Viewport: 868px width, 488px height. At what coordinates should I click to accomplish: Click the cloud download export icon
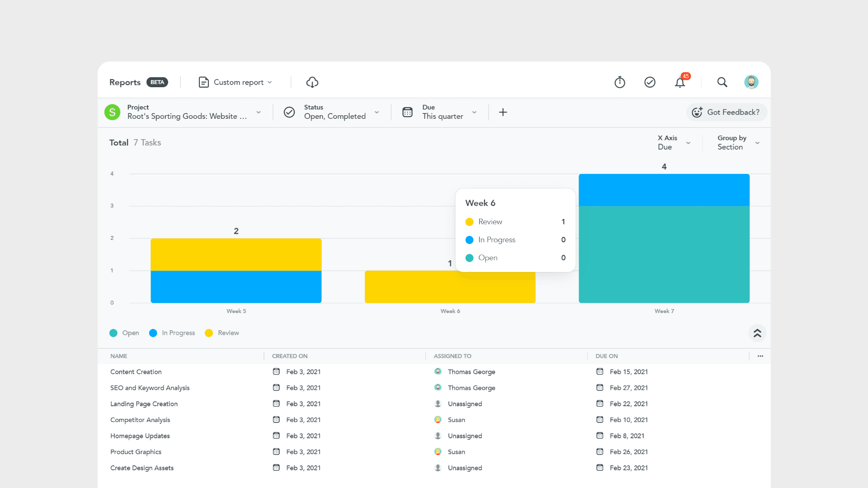pyautogui.click(x=312, y=82)
